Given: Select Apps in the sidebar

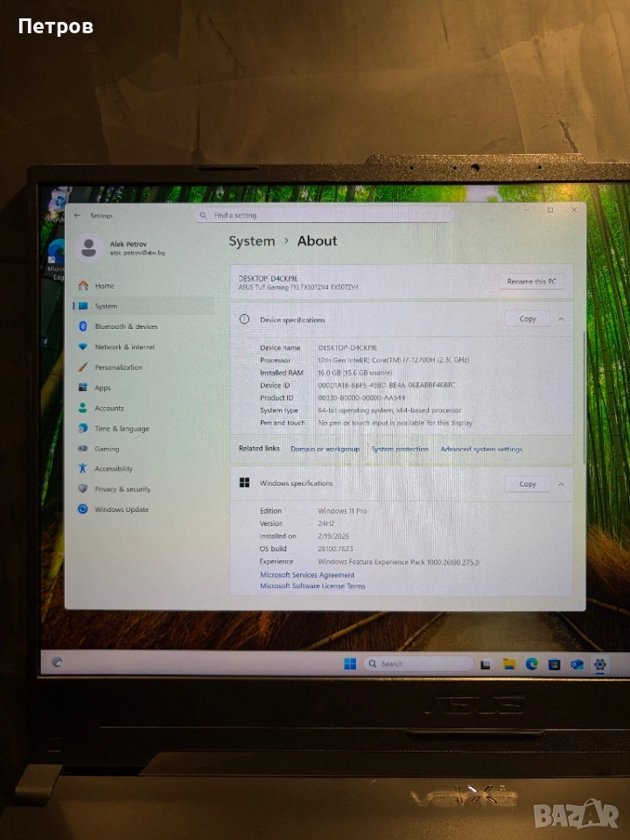Looking at the screenshot, I should pyautogui.click(x=102, y=388).
